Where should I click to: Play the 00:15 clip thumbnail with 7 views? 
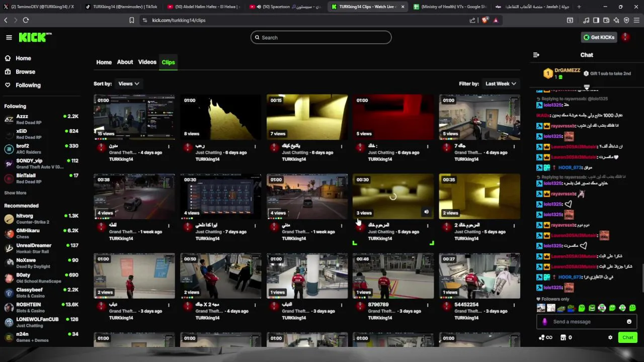(x=307, y=117)
